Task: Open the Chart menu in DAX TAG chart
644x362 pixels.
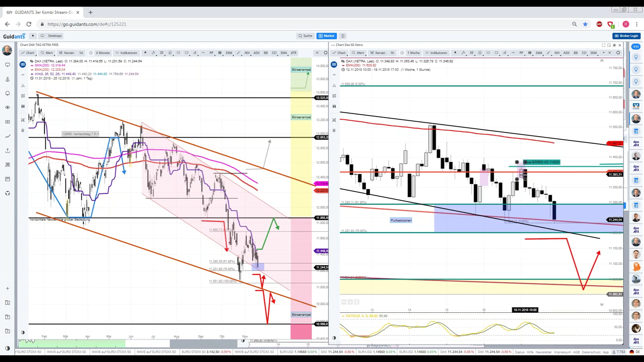Action: tap(28, 53)
